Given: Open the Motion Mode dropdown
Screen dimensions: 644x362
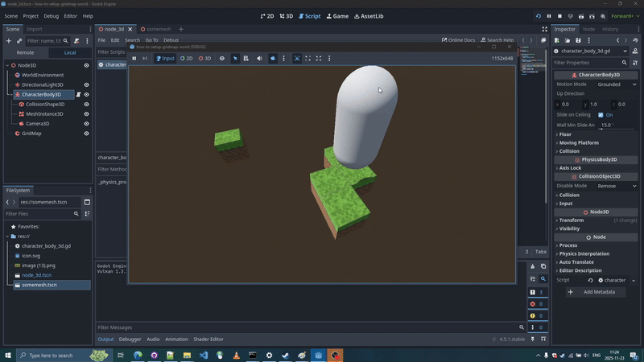Looking at the screenshot, I should click(x=617, y=84).
